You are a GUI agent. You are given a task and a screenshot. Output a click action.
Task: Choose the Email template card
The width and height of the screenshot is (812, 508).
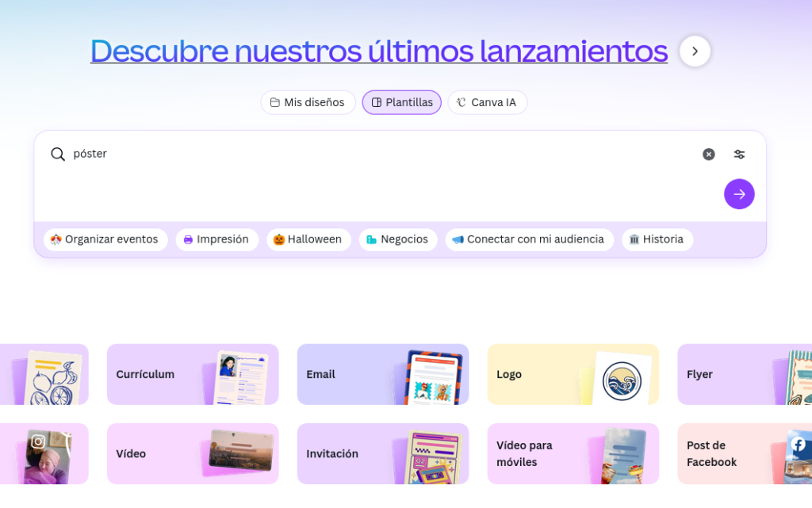coord(382,375)
